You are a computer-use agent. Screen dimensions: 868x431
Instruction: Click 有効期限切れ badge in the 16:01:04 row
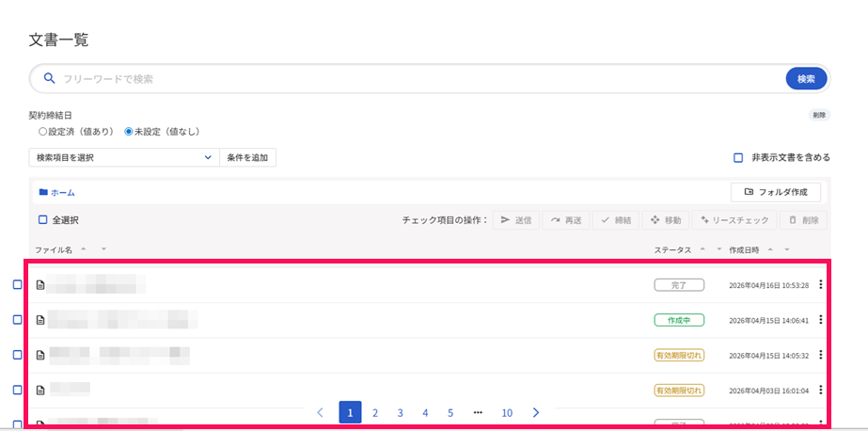click(x=679, y=390)
